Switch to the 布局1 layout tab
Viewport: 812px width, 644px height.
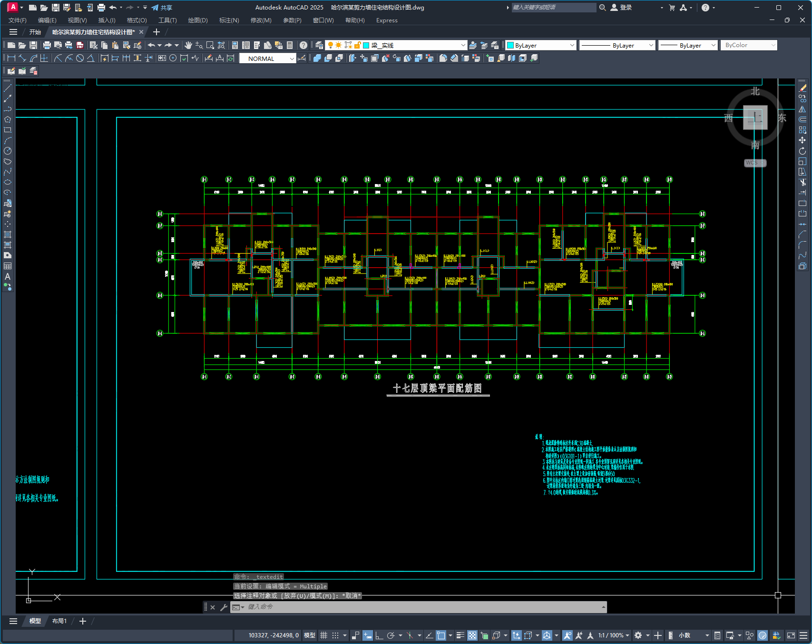[x=59, y=621]
